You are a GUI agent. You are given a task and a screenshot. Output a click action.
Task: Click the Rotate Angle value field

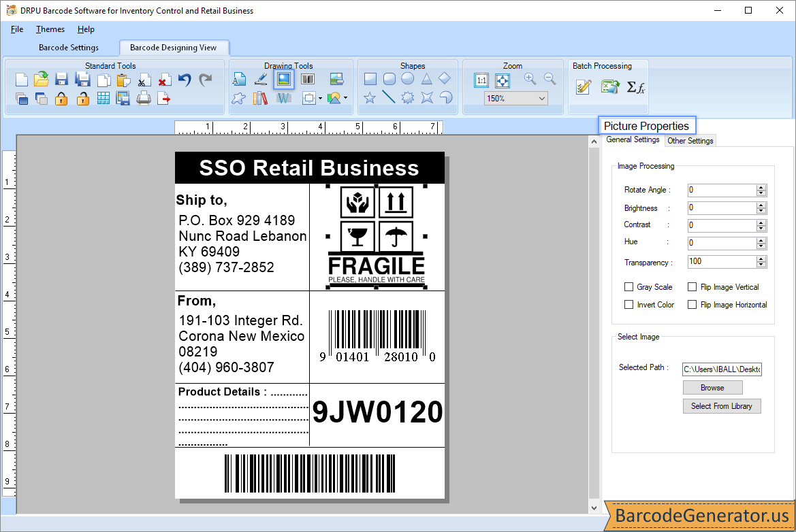pyautogui.click(x=721, y=190)
